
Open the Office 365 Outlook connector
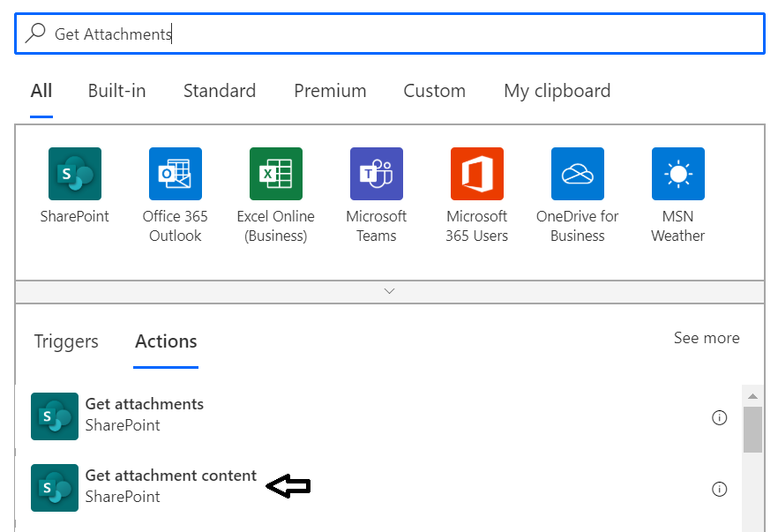175,173
